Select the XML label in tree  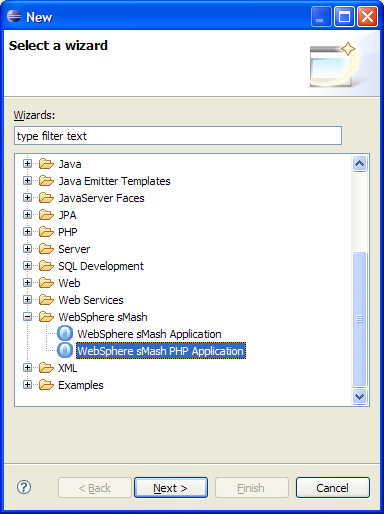68,368
